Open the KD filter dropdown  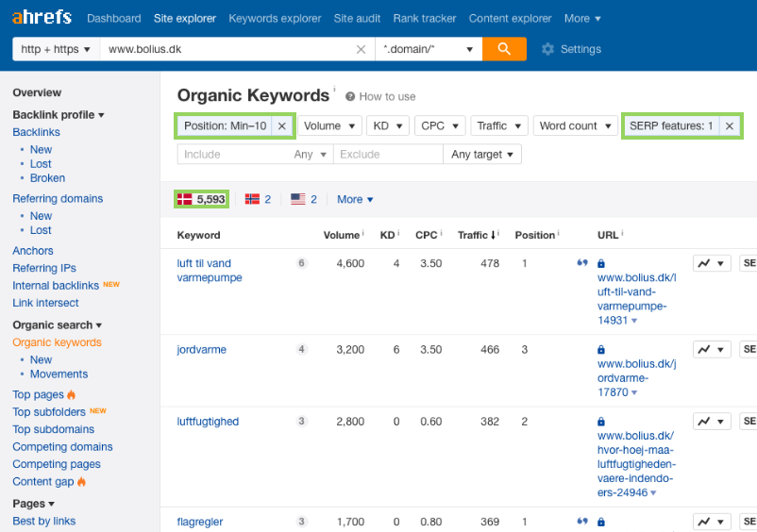click(x=388, y=125)
